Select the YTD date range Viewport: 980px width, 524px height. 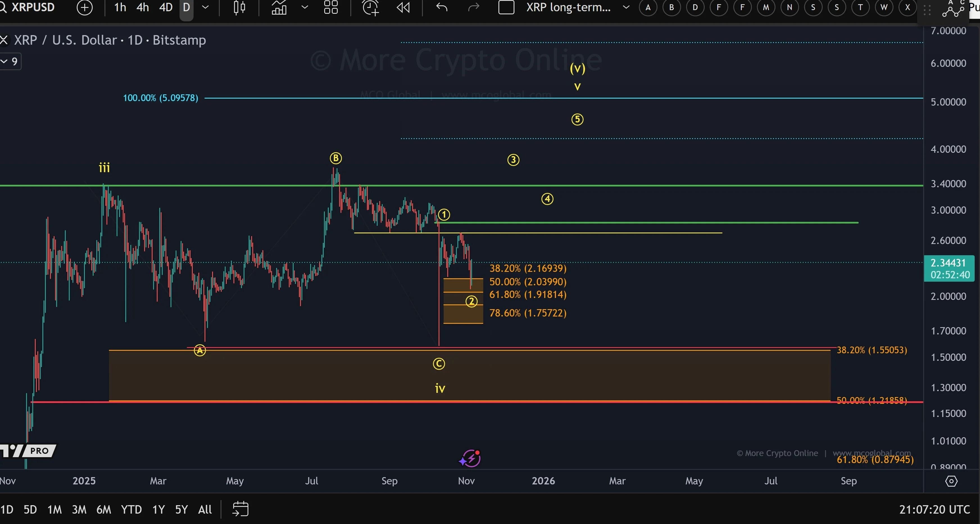131,509
